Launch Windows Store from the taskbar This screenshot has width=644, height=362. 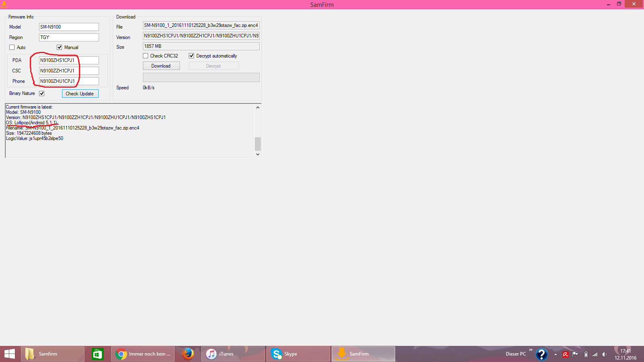97,354
